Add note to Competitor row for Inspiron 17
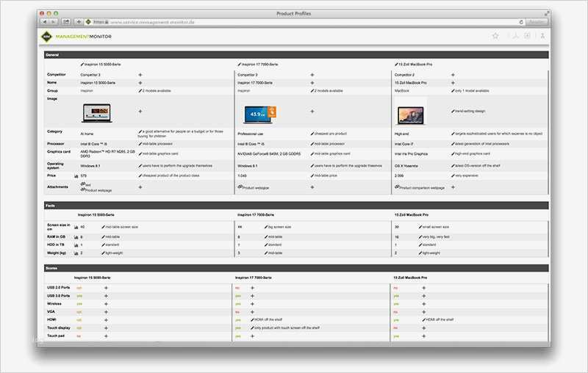588x373 pixels. click(x=312, y=75)
